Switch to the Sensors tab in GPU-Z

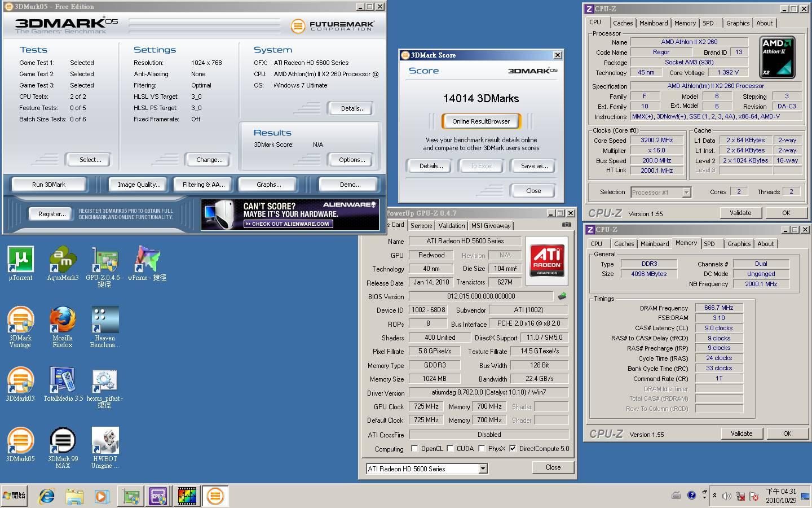coord(421,225)
